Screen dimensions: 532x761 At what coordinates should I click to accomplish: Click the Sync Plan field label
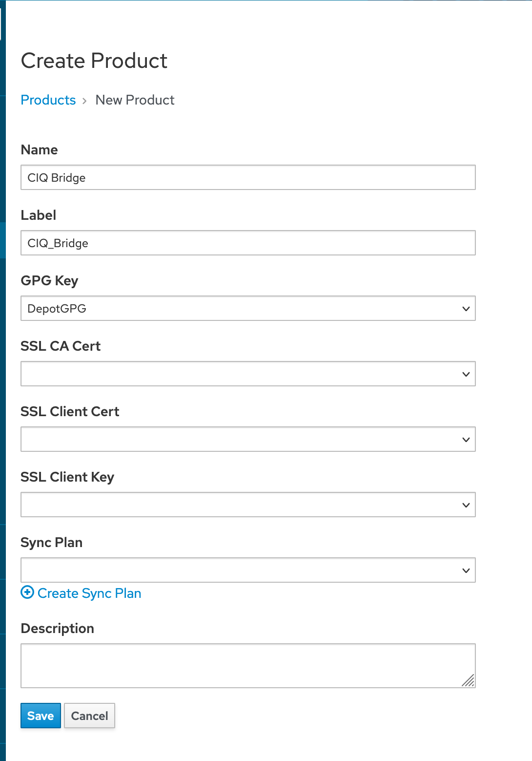coord(51,543)
